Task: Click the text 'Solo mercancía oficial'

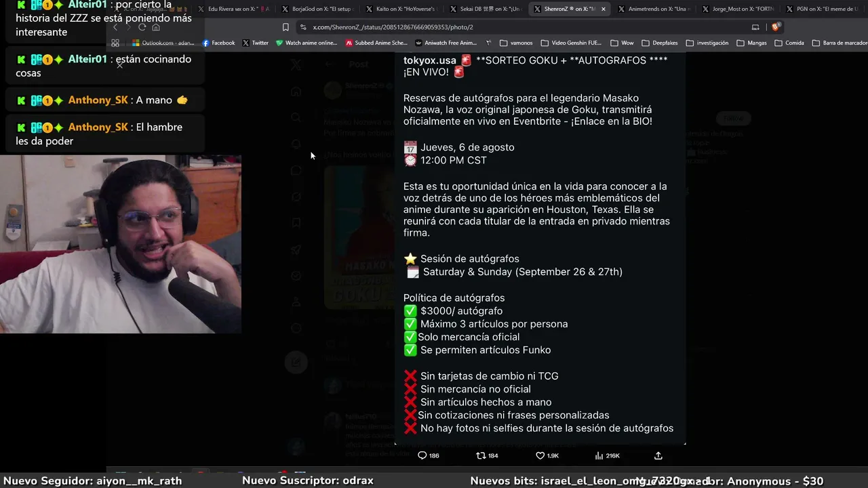Action: pyautogui.click(x=469, y=337)
